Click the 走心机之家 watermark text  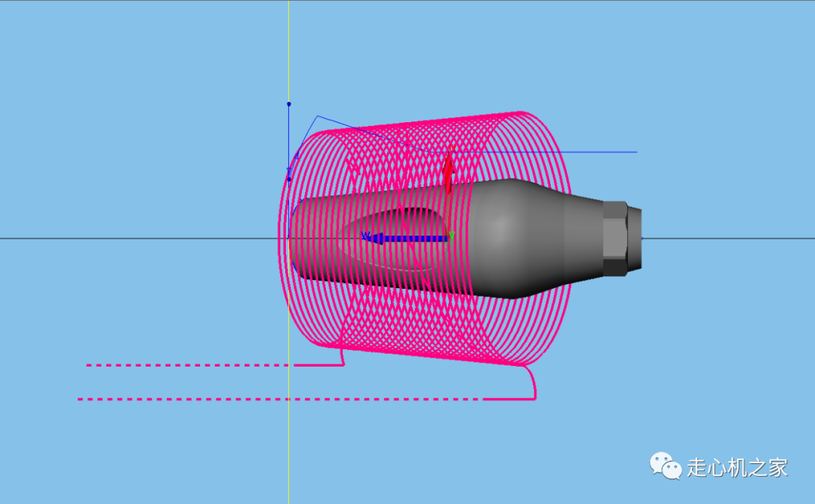pyautogui.click(x=737, y=468)
